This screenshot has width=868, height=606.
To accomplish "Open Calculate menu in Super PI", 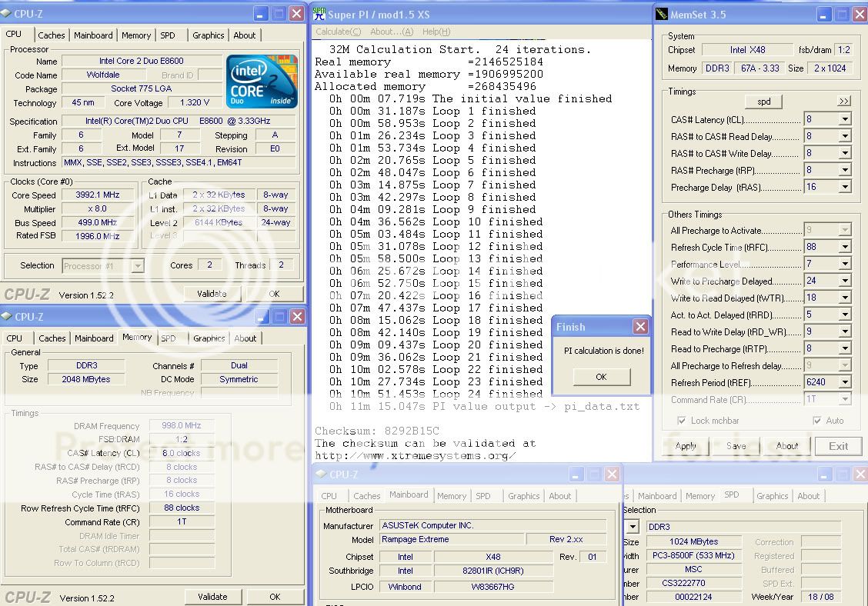I will point(339,32).
